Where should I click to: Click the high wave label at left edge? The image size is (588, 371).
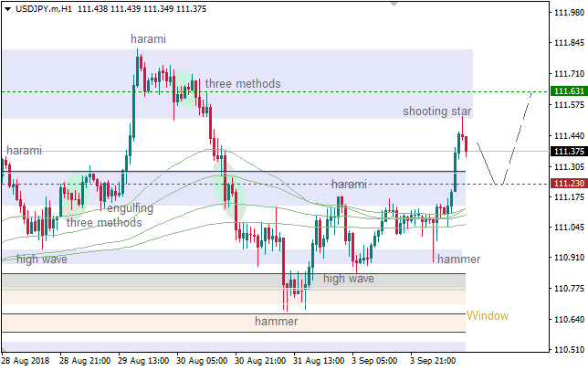(x=42, y=260)
